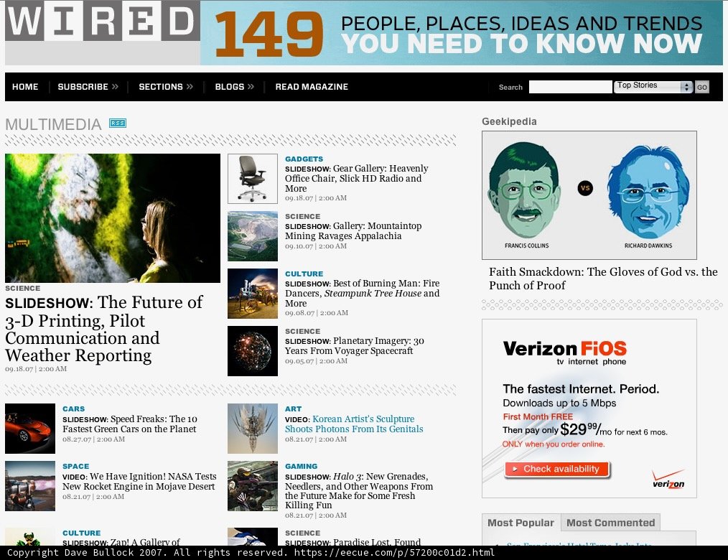Image resolution: width=728 pixels, height=560 pixels.
Task: Open Best of Burning Man slideshow
Action: coord(362,293)
